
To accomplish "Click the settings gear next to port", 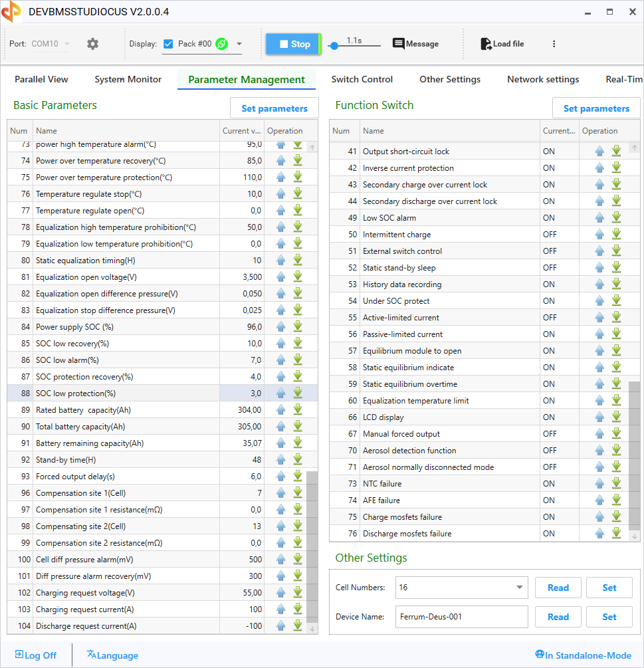I will (92, 44).
